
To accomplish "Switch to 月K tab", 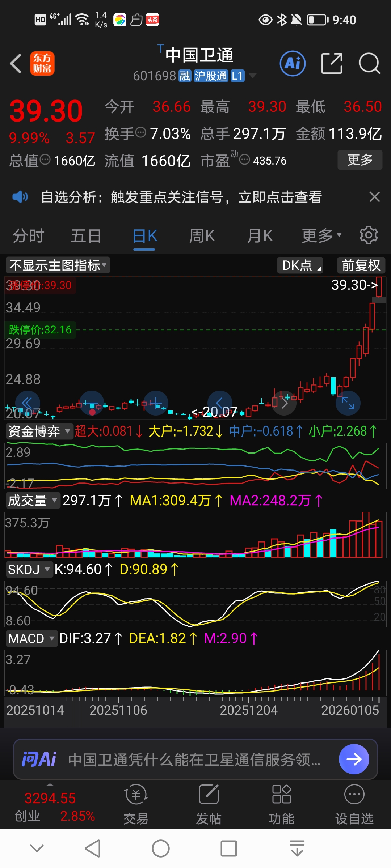I will click(260, 236).
